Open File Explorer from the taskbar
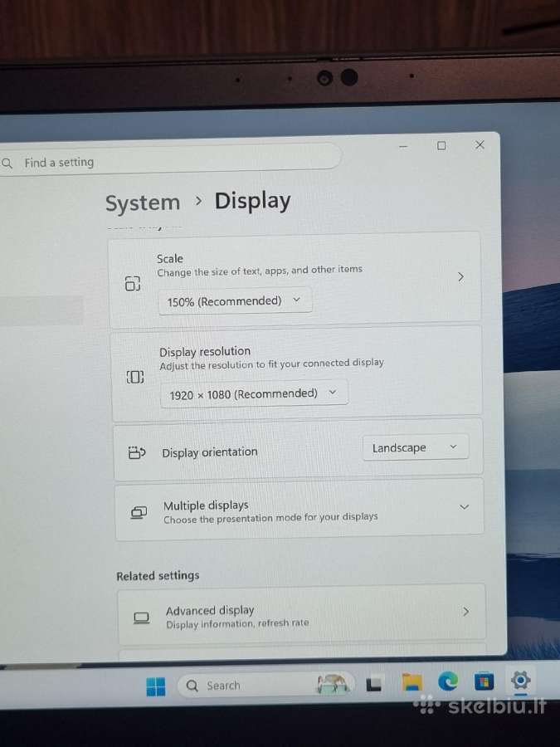 click(x=411, y=683)
